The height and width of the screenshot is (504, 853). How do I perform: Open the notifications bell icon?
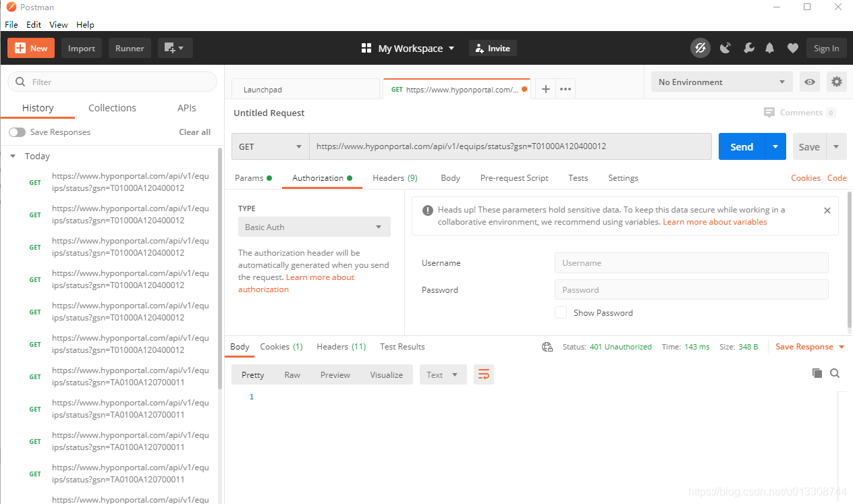tap(770, 48)
